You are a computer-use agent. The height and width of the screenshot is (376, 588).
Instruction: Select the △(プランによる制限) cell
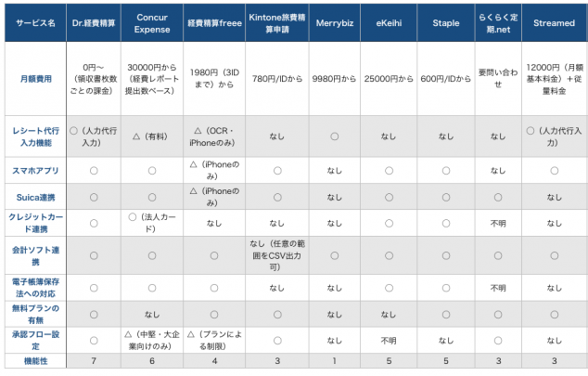[214, 341]
